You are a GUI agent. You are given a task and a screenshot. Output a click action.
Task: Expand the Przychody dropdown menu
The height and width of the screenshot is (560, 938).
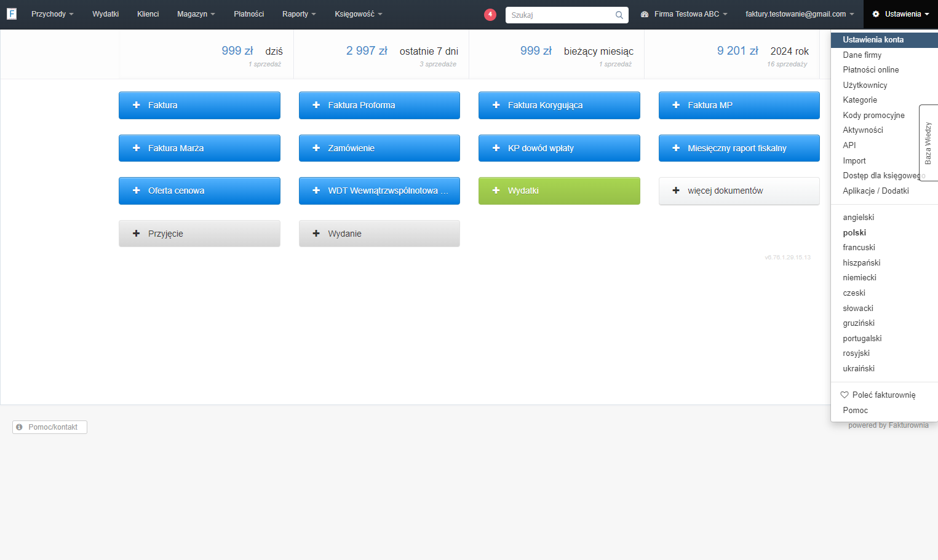[52, 14]
